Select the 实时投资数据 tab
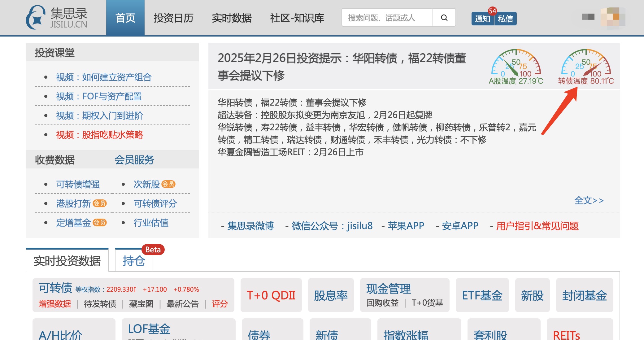The image size is (644, 340). [67, 261]
